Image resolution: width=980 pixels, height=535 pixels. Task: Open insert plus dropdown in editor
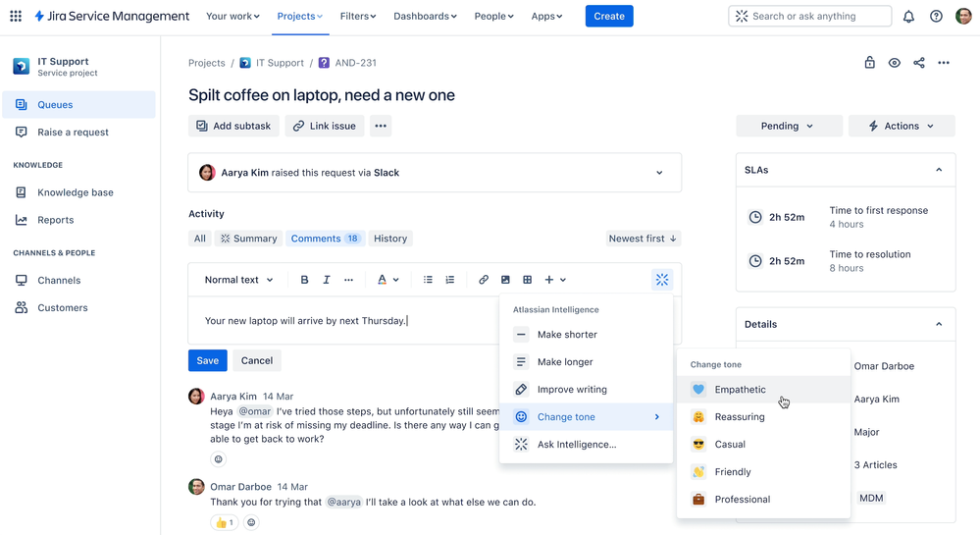coord(555,280)
